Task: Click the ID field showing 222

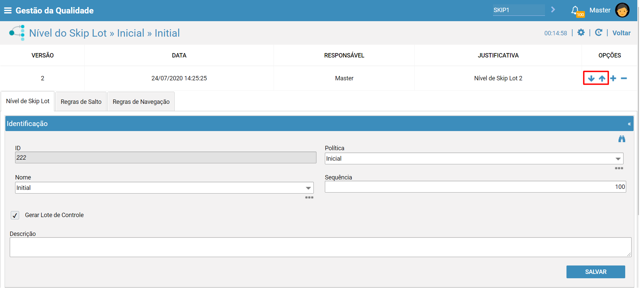Action: pos(165,158)
